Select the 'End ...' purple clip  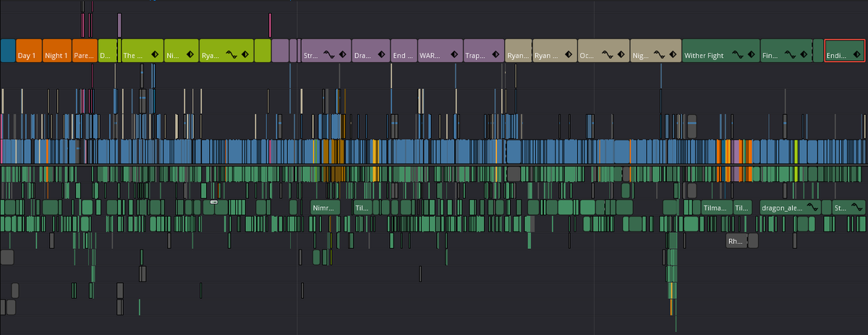(404, 51)
